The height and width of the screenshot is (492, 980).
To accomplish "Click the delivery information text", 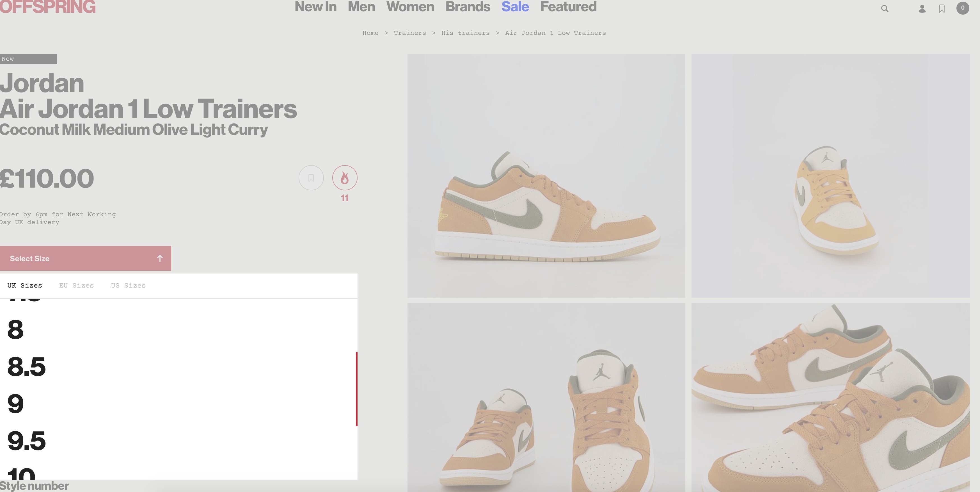I will click(58, 218).
